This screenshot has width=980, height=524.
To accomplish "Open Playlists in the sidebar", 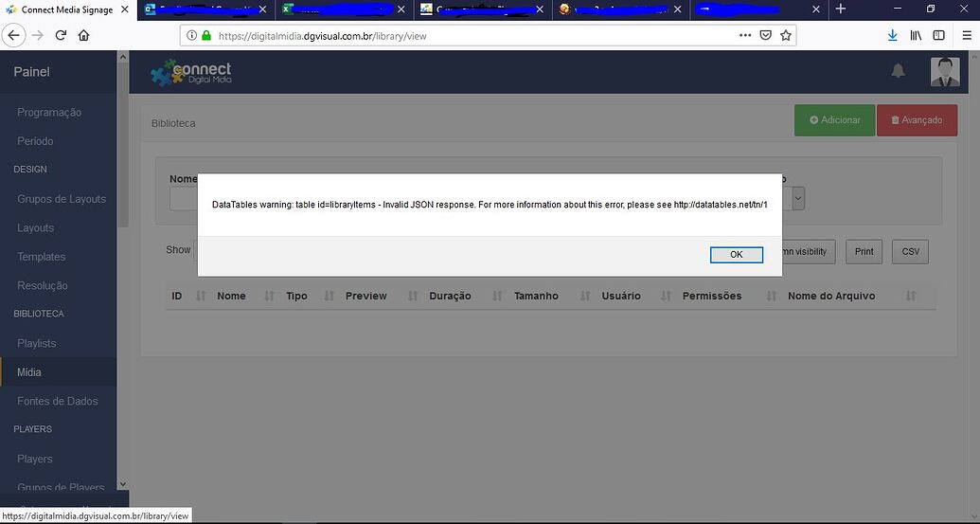I will coord(37,343).
